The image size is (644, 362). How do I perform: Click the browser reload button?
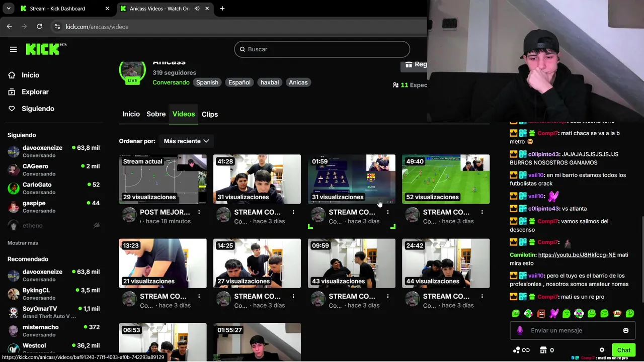[39, 27]
